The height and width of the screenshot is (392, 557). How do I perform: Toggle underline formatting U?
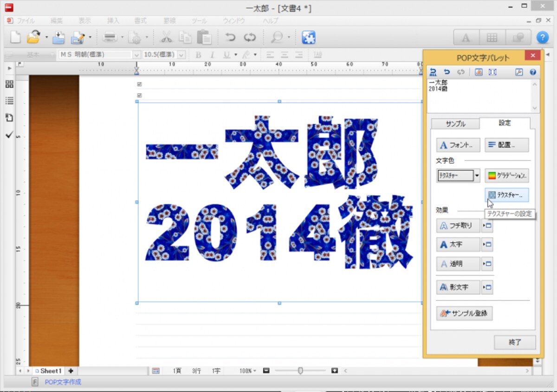227,55
